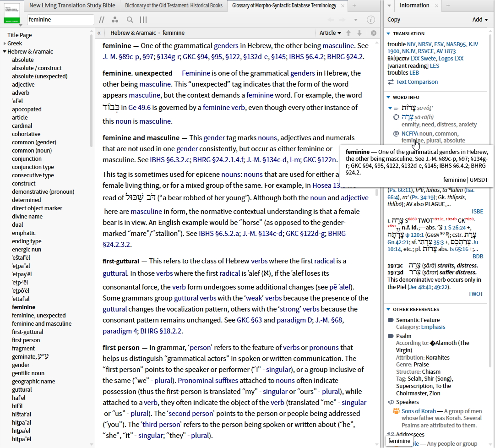Close the Information tab
Image resolution: width=495 pixels, height=448 pixels.
436,5
